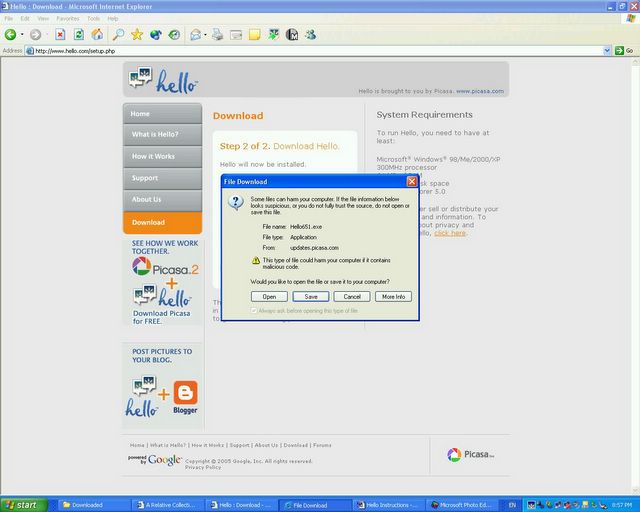Click the page vertical scrollbar
Image resolution: width=640 pixels, height=512 pixels.
636,276
